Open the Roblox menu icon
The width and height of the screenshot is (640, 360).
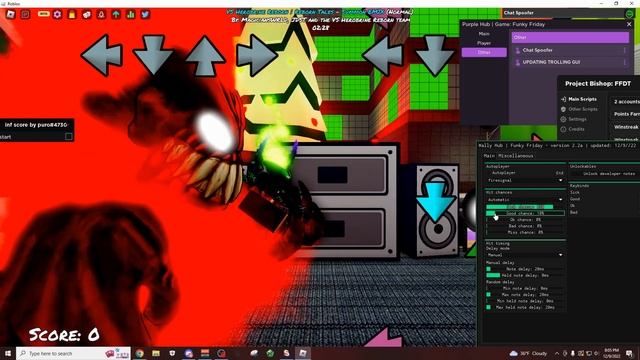pyautogui.click(x=11, y=14)
